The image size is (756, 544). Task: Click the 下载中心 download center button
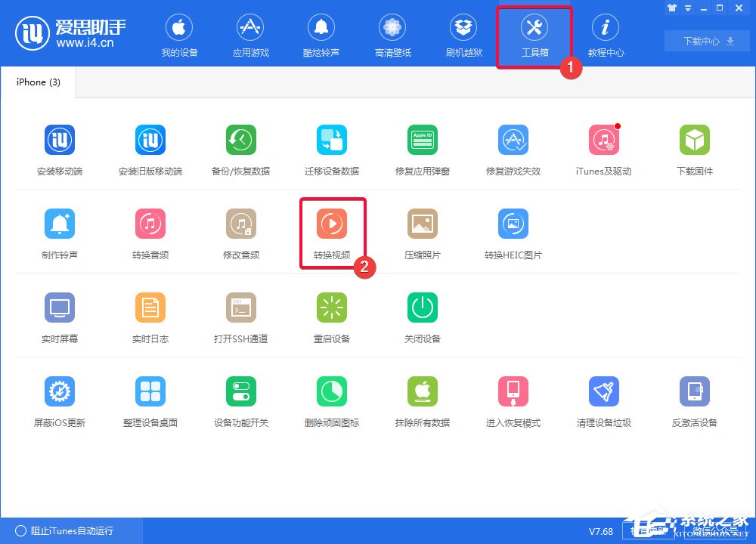tap(706, 42)
